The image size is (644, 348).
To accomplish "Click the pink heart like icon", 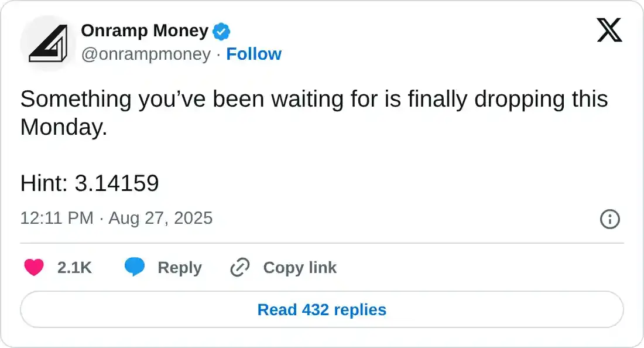I will (x=34, y=268).
